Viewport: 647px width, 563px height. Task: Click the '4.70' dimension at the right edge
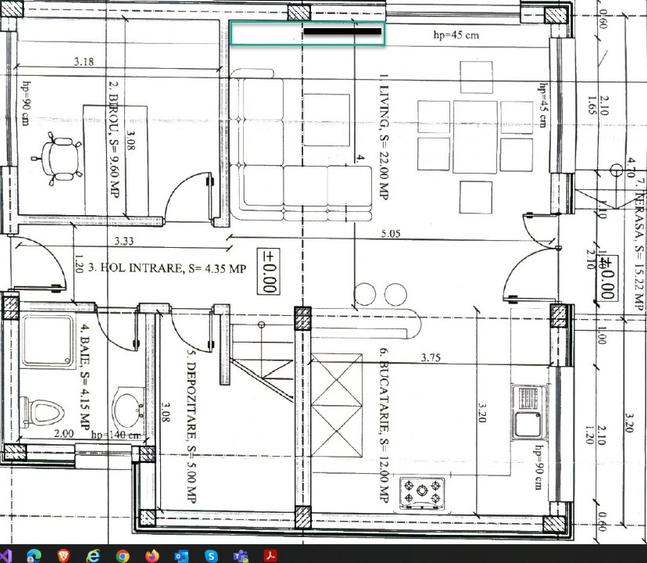[631, 167]
